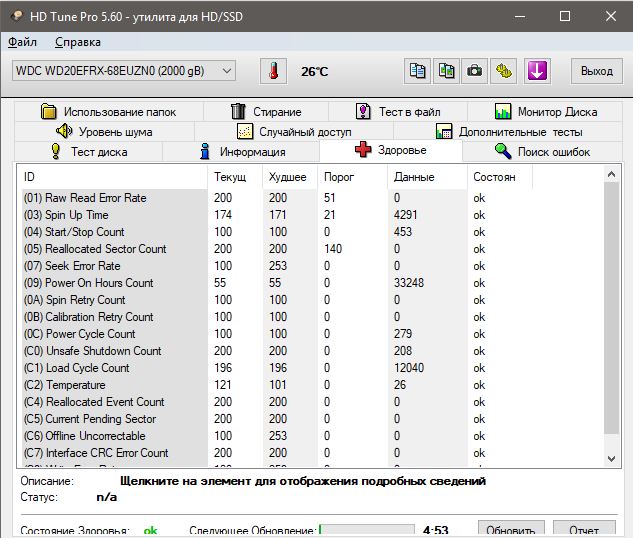This screenshot has width=633, height=538.
Task: Click the scrollbar down arrow
Action: (x=612, y=458)
